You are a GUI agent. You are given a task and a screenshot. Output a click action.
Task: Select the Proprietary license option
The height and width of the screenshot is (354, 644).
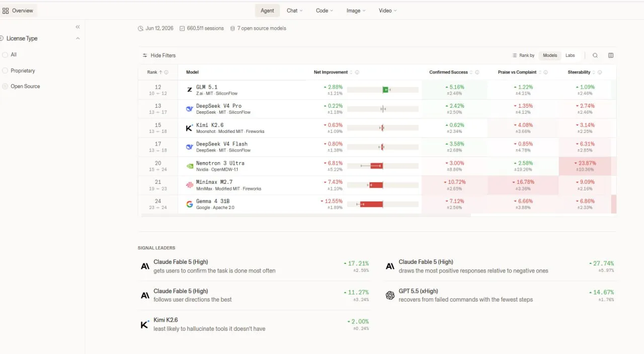coord(19,70)
